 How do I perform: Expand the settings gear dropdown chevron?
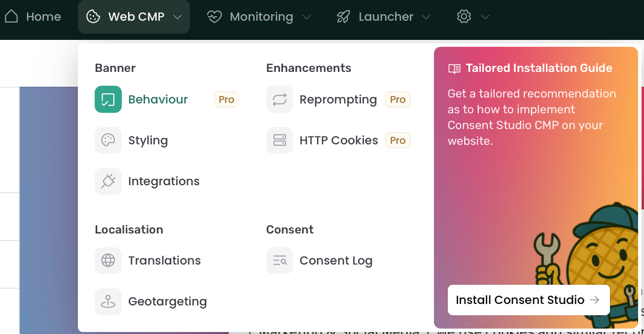[x=485, y=17]
